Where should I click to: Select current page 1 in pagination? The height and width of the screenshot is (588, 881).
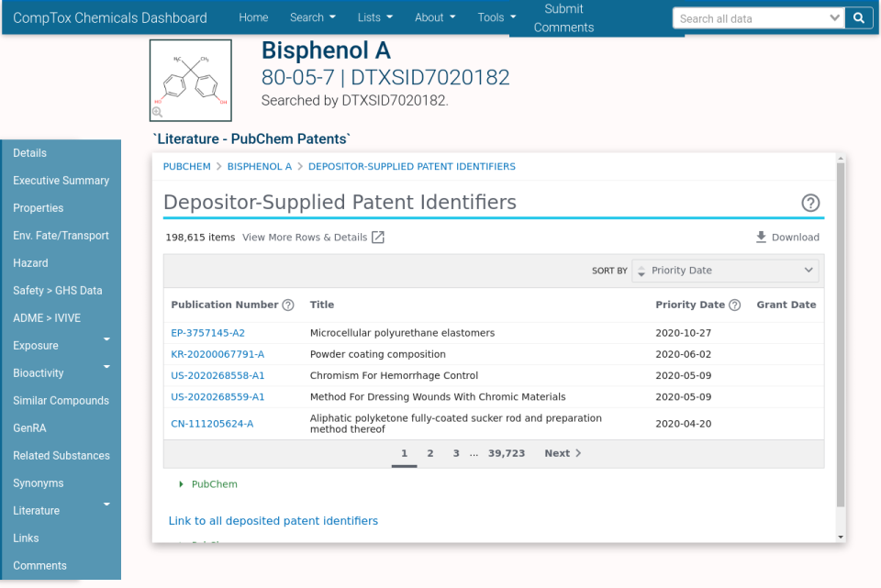pyautogui.click(x=404, y=453)
